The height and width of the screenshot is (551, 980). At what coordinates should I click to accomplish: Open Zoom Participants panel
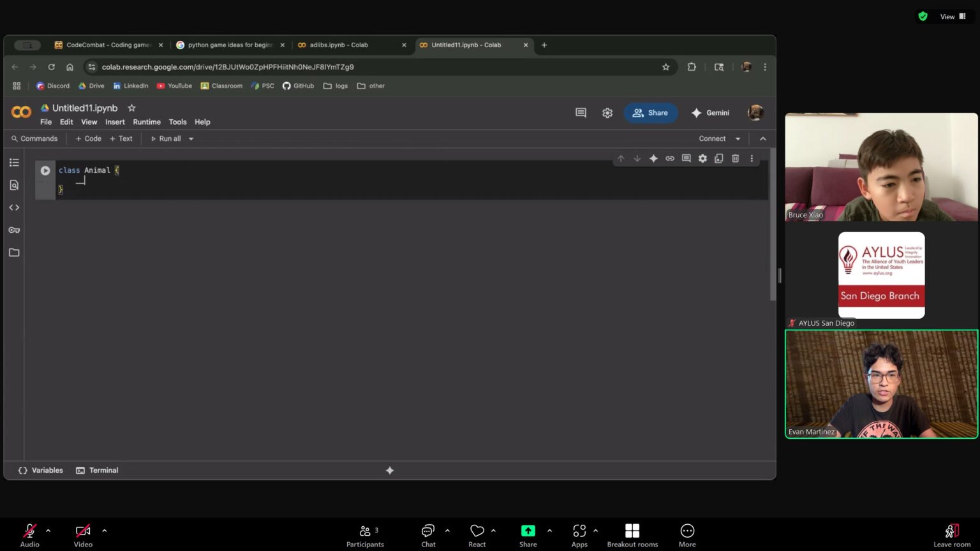click(x=365, y=536)
